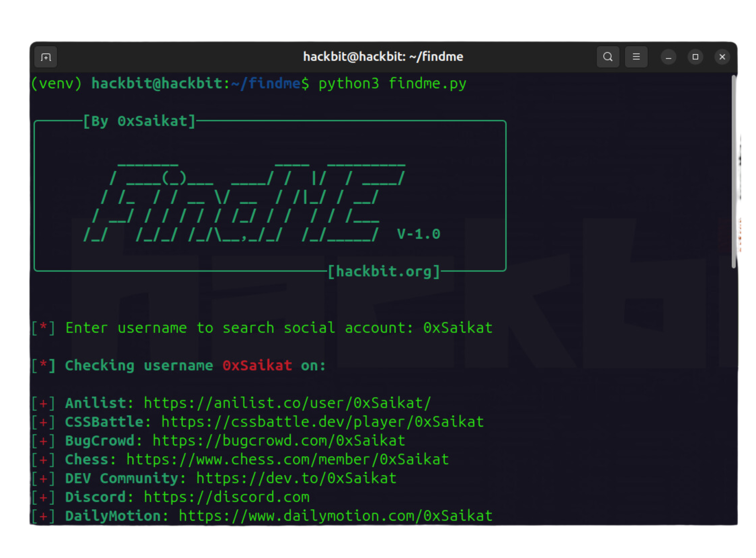Open the Anilist profile URL
Image resolution: width=756 pixels, height=558 pixels.
point(287,403)
